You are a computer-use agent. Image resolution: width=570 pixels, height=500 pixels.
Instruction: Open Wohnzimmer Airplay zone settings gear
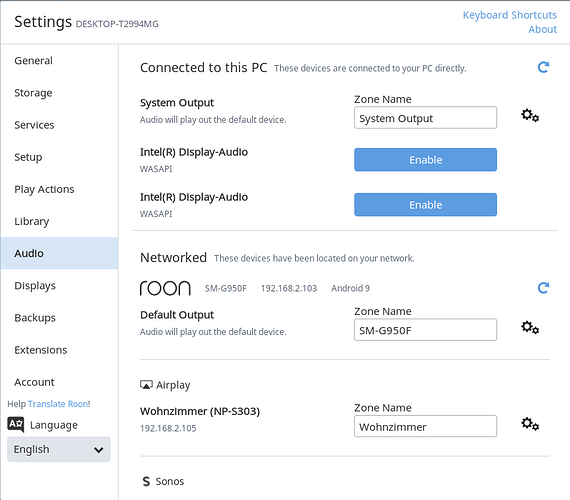pos(530,424)
